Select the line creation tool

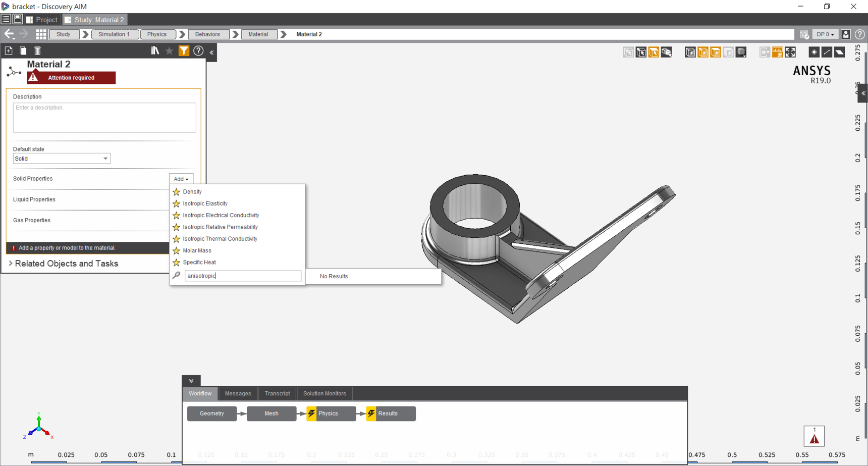[x=827, y=52]
